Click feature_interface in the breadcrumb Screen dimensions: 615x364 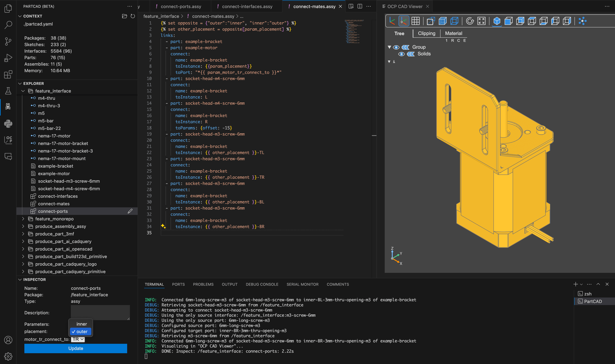[161, 16]
